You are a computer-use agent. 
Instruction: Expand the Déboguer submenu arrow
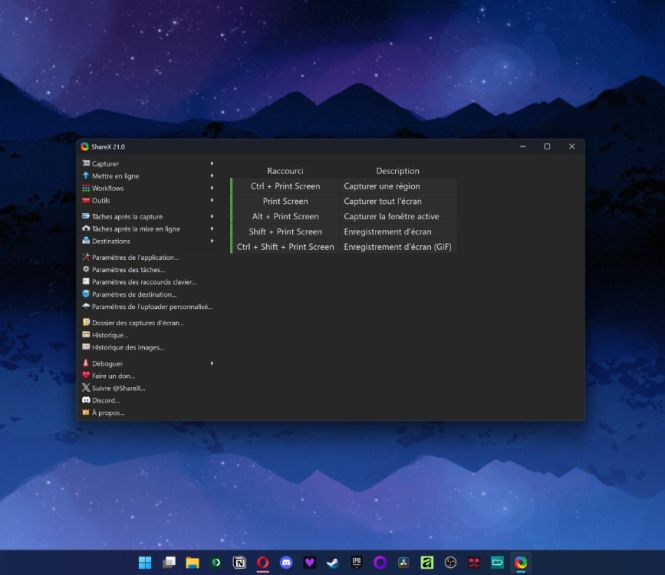(212, 363)
